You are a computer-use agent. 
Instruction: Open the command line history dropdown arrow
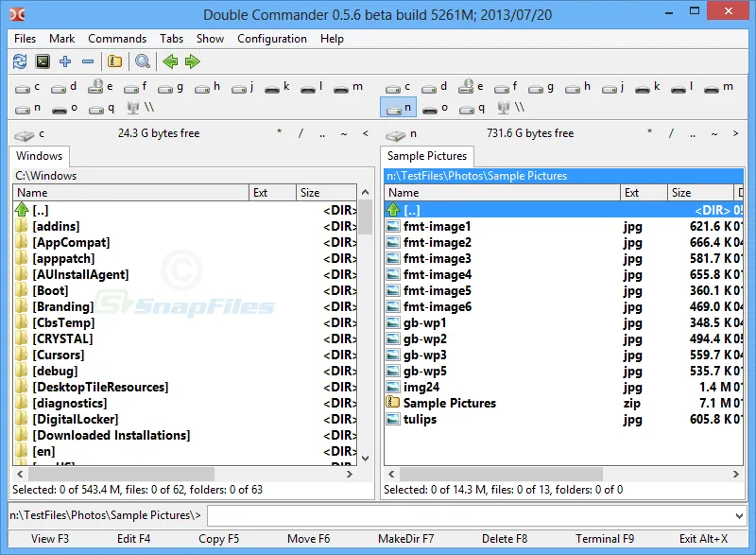click(x=739, y=516)
